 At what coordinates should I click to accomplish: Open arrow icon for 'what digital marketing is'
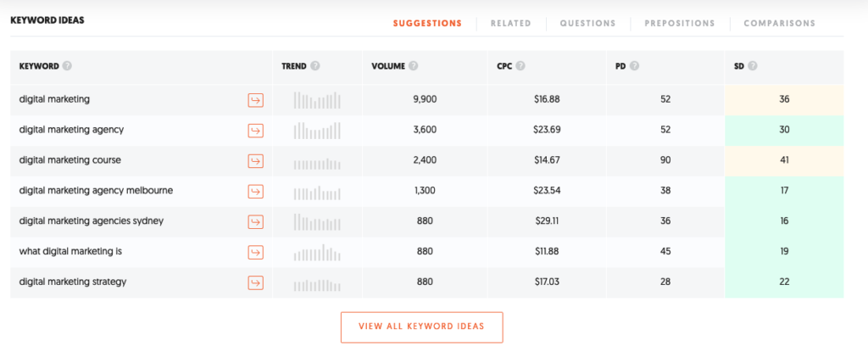[x=255, y=252]
